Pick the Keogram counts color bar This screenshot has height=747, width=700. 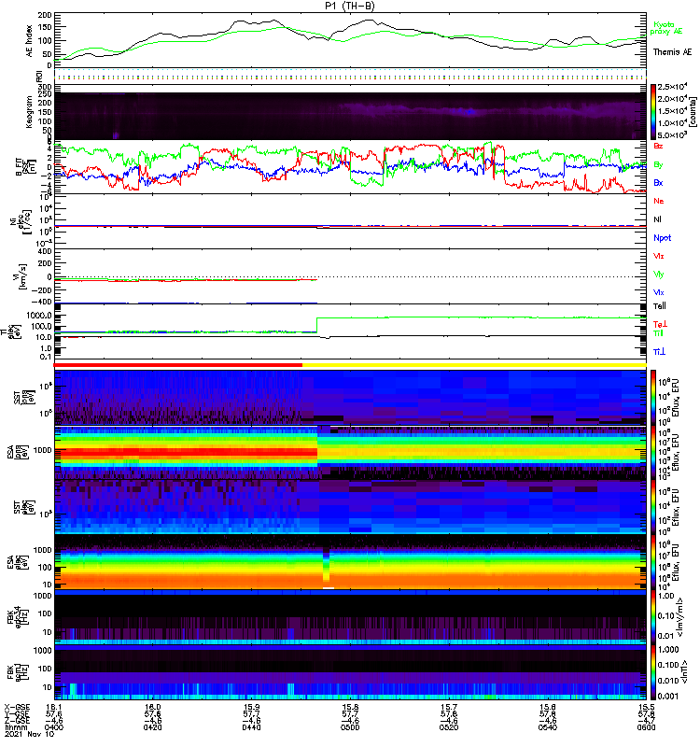653,112
